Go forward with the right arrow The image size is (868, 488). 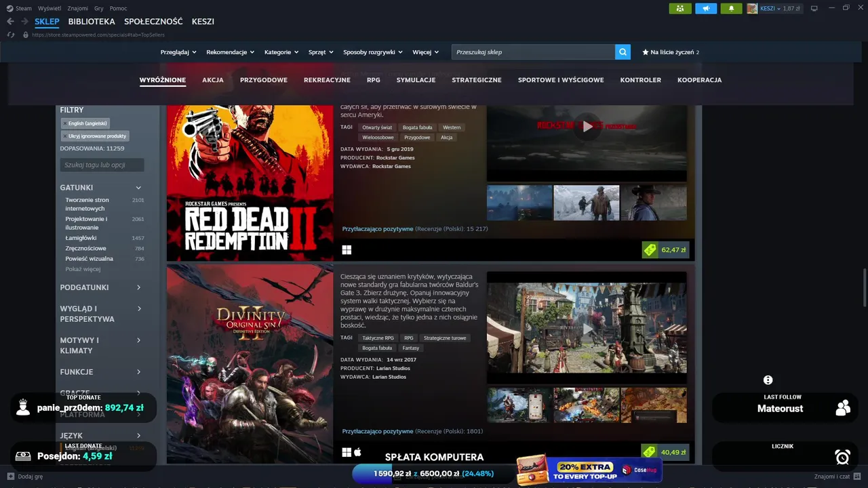point(24,22)
